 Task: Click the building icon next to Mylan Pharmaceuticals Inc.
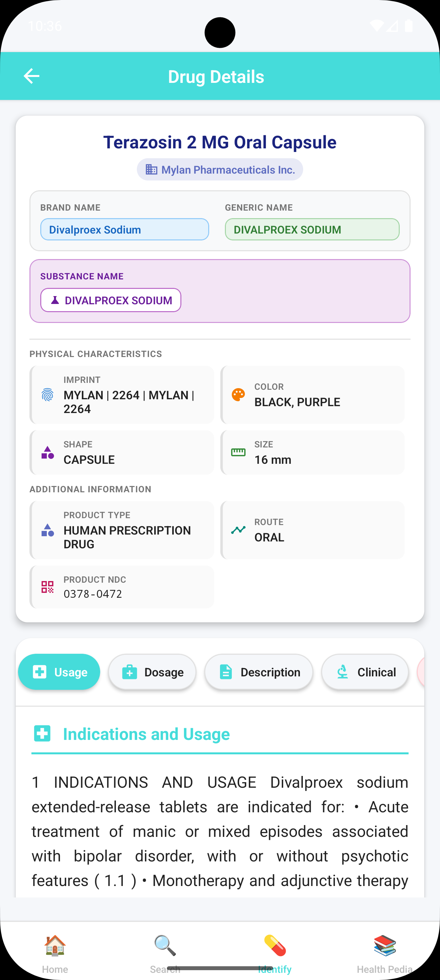pyautogui.click(x=152, y=170)
